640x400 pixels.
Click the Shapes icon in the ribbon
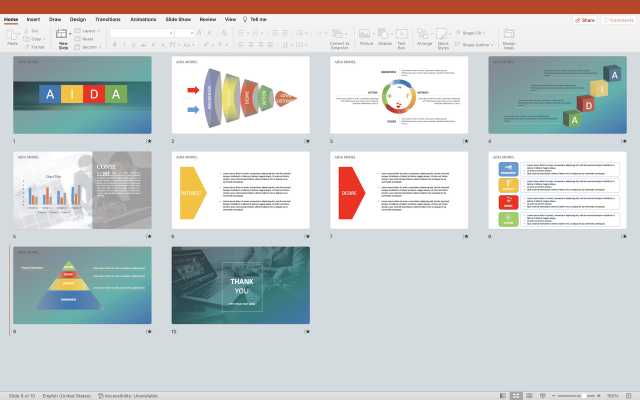click(385, 35)
